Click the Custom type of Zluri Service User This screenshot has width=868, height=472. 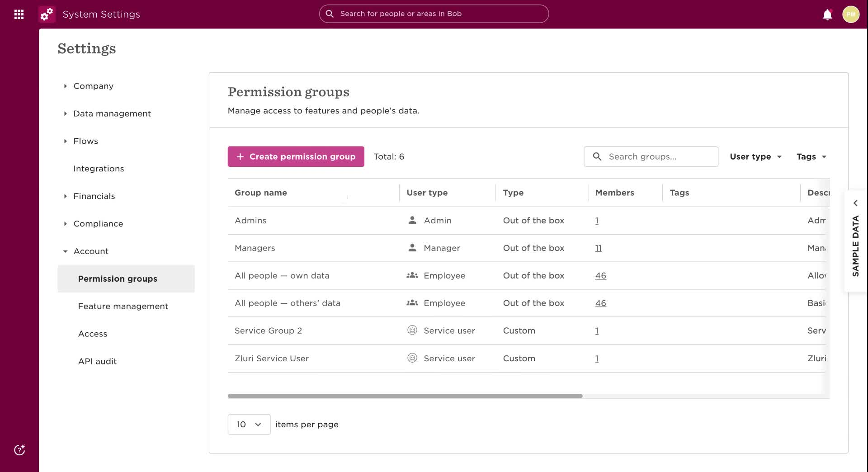pyautogui.click(x=519, y=359)
